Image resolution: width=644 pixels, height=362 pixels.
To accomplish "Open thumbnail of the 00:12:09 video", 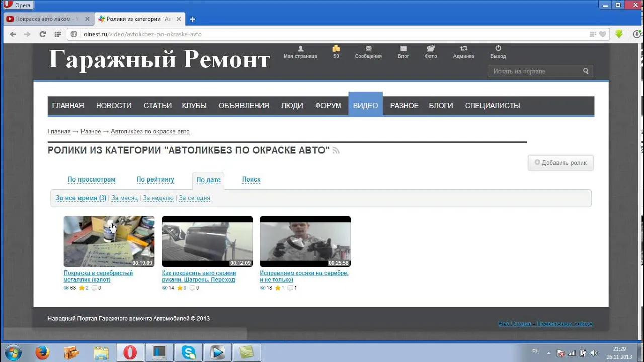I will (207, 241).
